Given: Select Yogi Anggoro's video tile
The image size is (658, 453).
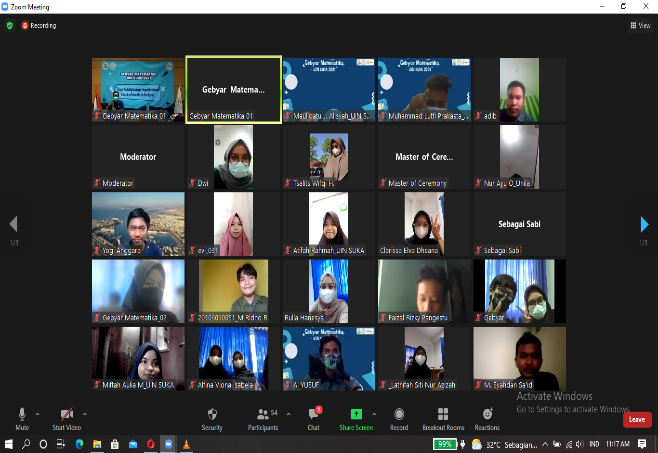Looking at the screenshot, I should pyautogui.click(x=138, y=224).
